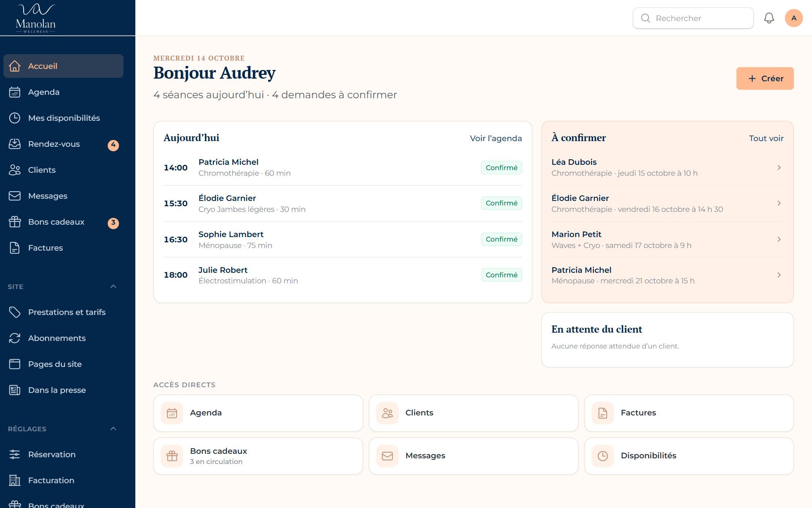Select the Prestations et tarifs tag icon
The width and height of the screenshot is (812, 508).
[x=15, y=312]
